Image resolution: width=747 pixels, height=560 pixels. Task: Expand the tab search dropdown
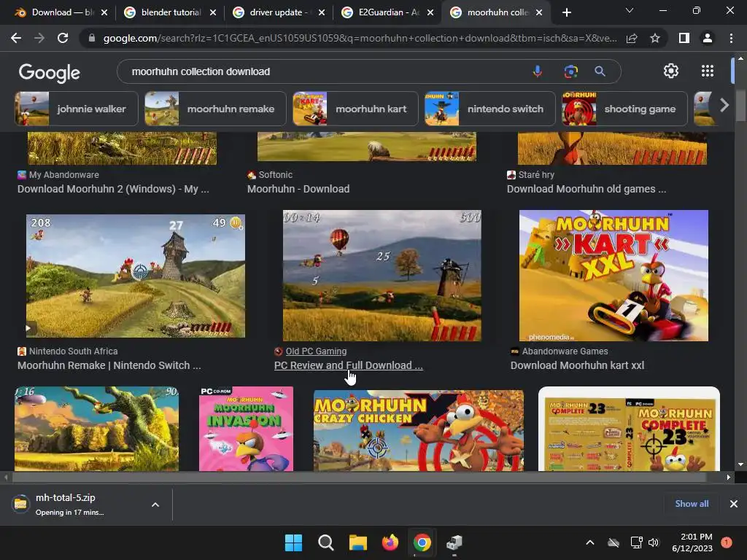pyautogui.click(x=630, y=10)
